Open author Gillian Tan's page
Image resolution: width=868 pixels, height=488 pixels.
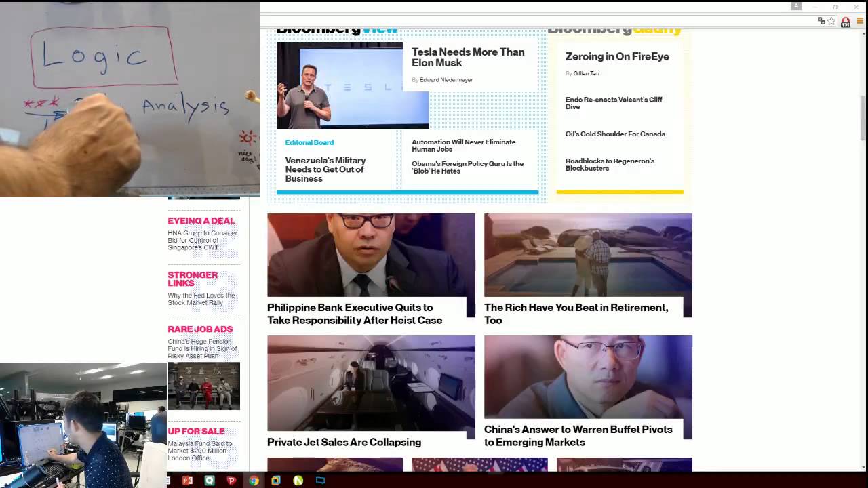(x=587, y=73)
